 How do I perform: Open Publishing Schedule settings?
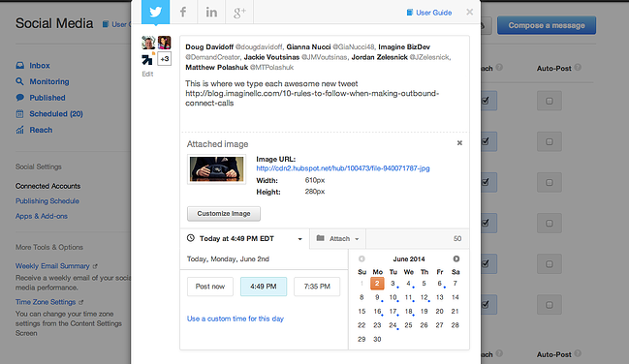click(47, 200)
